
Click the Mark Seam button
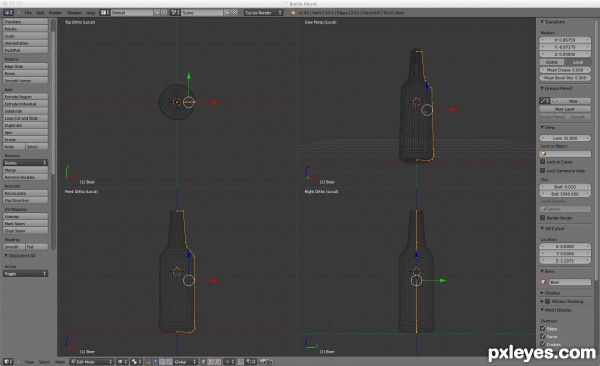[25, 224]
